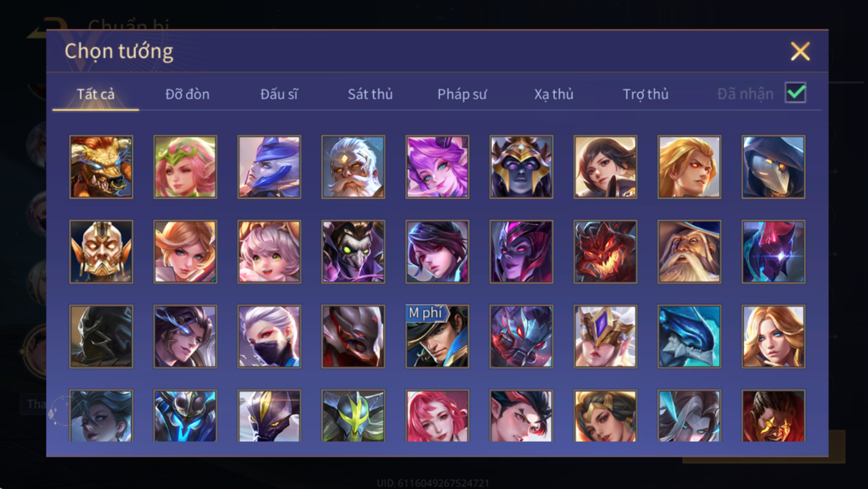
Task: Choose the white-bearded old man hero
Action: click(x=353, y=167)
